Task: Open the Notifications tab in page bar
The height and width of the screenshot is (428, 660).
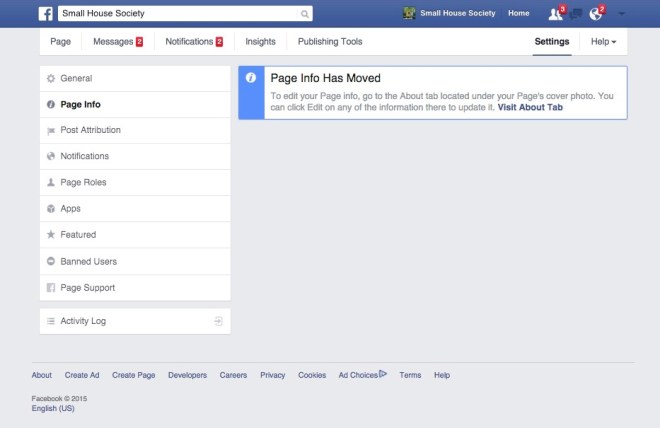Action: click(x=194, y=42)
